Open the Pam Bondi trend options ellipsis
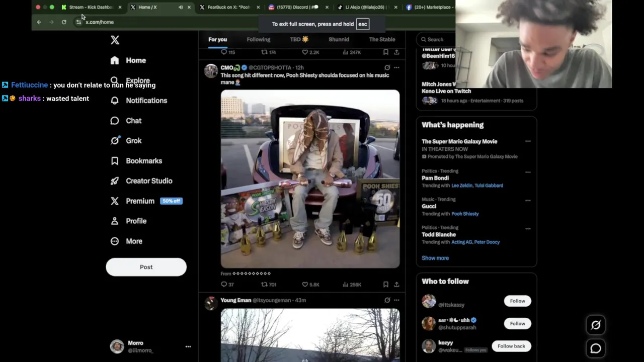Viewport: 644px width, 362px height. tap(528, 172)
